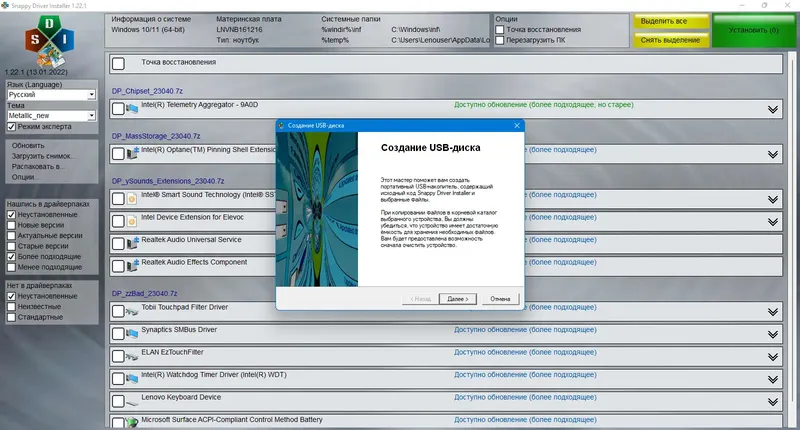Expand the Intel Device Extension for Elevoc row
This screenshot has height=430, width=800.
coord(772,222)
